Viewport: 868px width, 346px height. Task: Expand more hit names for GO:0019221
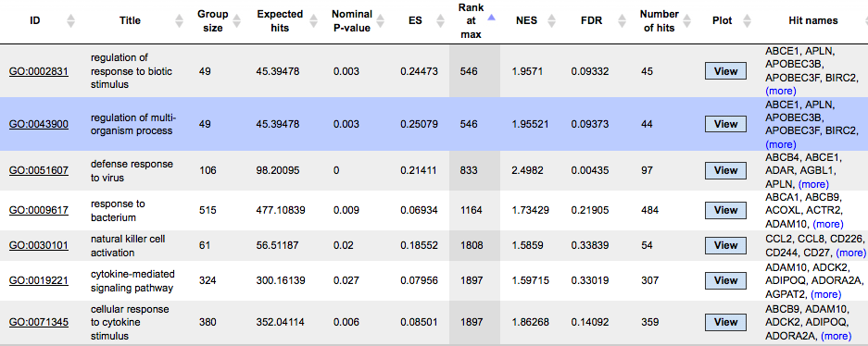pyautogui.click(x=825, y=294)
